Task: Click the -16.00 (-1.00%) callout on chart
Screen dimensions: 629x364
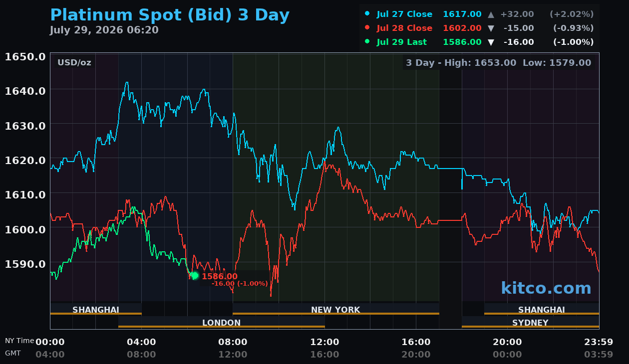Action: (240, 284)
